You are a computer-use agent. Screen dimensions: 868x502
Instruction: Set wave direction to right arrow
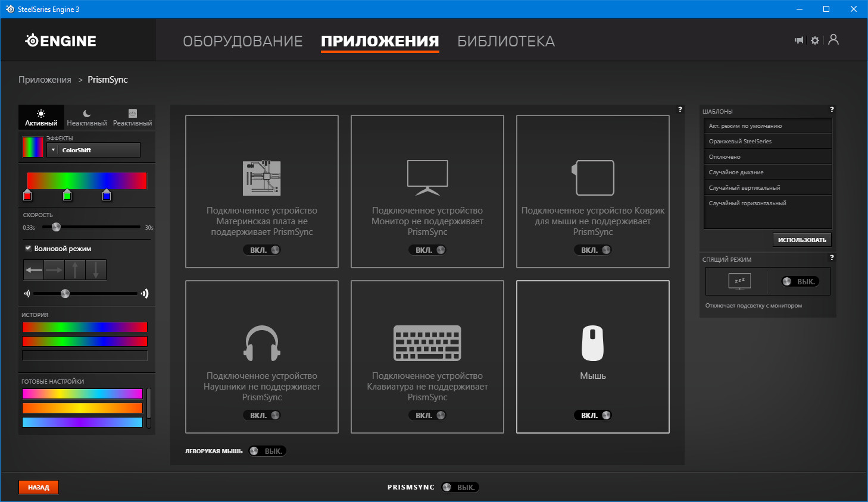(x=54, y=270)
